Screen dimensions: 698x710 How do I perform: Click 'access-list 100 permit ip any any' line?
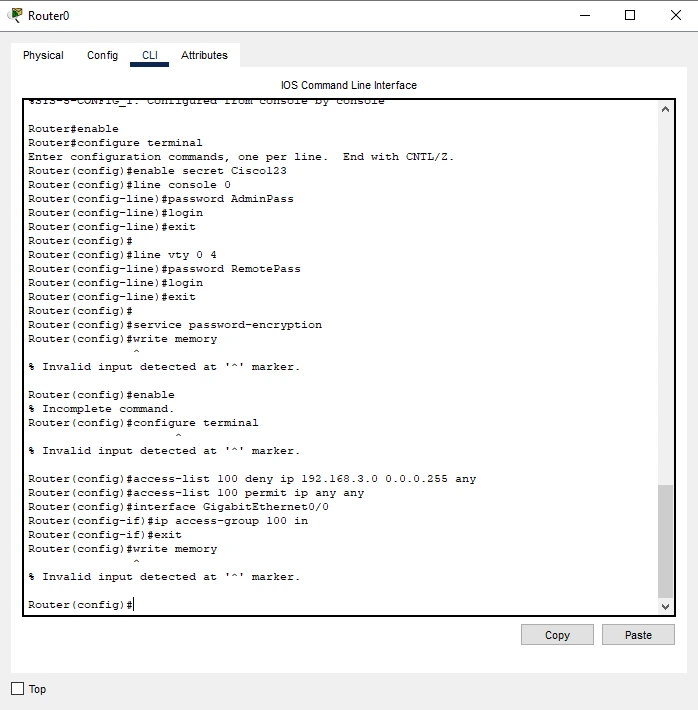click(x=196, y=493)
